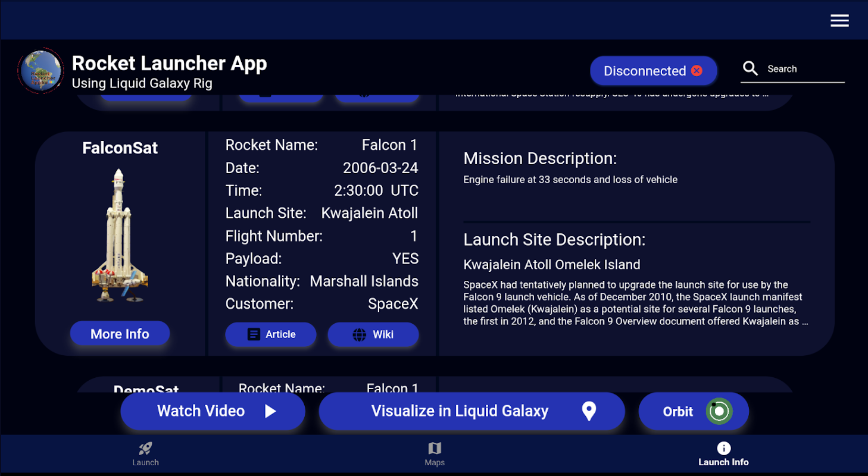Click the Mission Description heading
The width and height of the screenshot is (868, 476).
coord(540,159)
